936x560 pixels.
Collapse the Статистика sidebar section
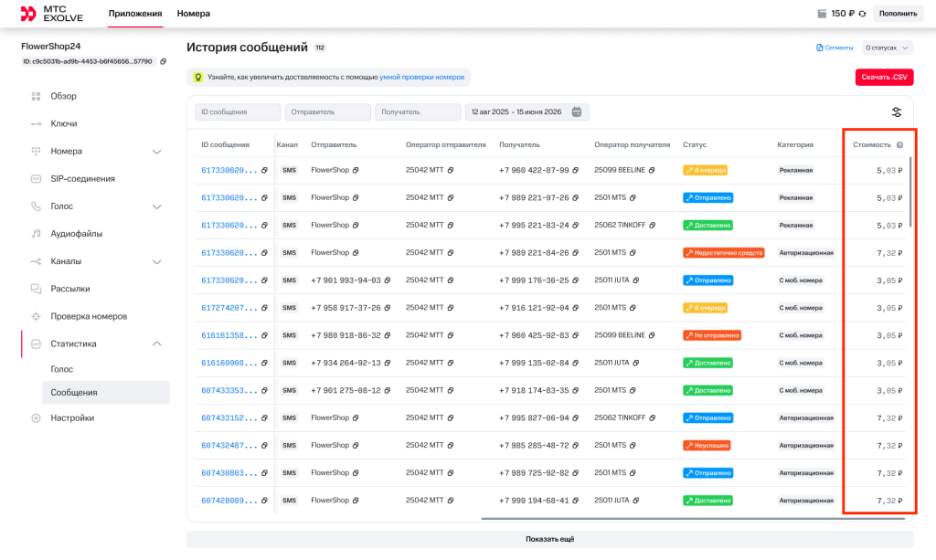point(156,344)
